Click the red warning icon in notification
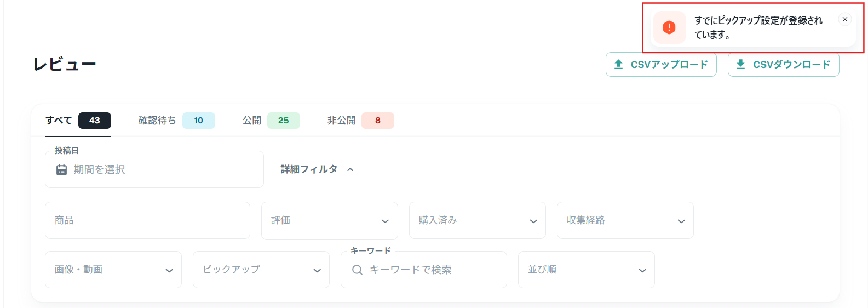The width and height of the screenshot is (868, 308). [669, 27]
